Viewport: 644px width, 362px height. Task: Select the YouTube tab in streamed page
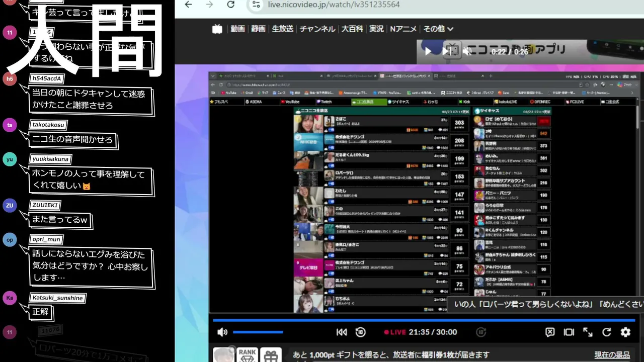point(289,102)
